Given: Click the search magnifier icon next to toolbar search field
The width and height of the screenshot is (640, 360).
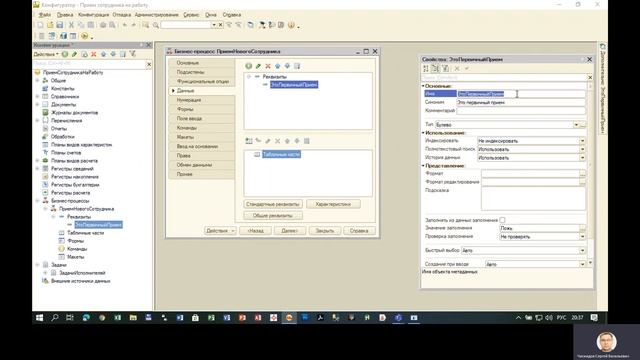Looking at the screenshot, I should (156, 25).
